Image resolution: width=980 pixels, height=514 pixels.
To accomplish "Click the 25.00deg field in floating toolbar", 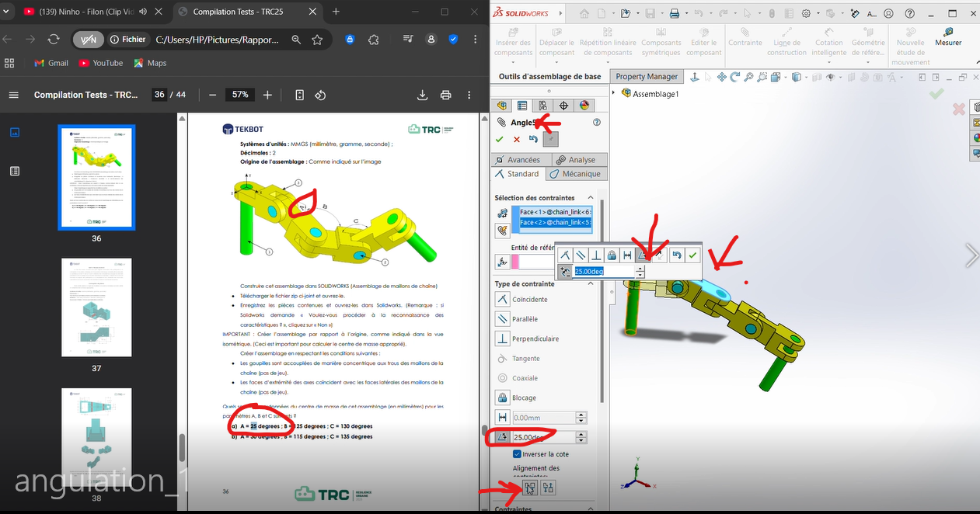I will [604, 271].
